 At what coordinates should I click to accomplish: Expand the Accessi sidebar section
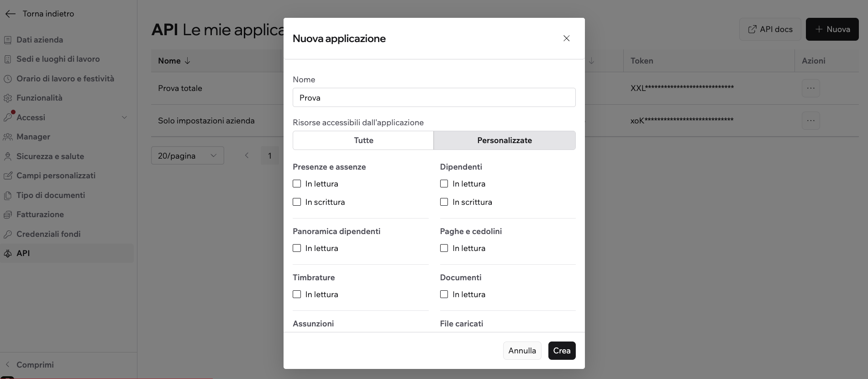[124, 117]
